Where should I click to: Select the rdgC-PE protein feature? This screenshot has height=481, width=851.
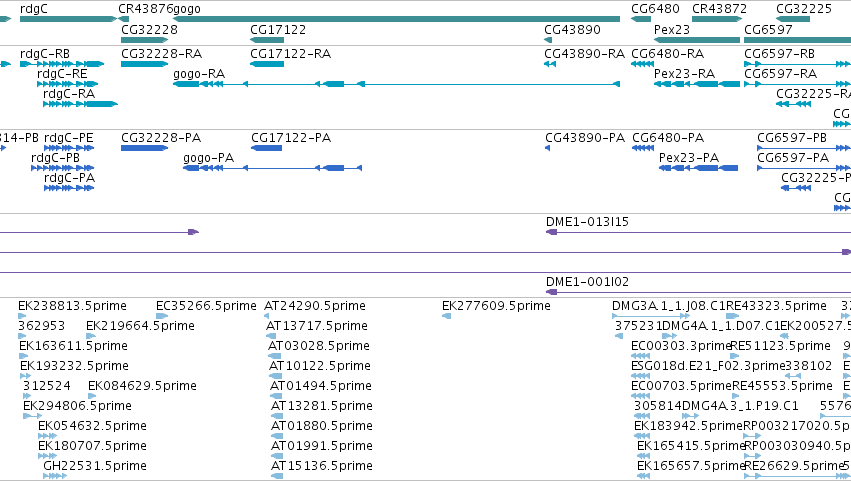click(69, 148)
